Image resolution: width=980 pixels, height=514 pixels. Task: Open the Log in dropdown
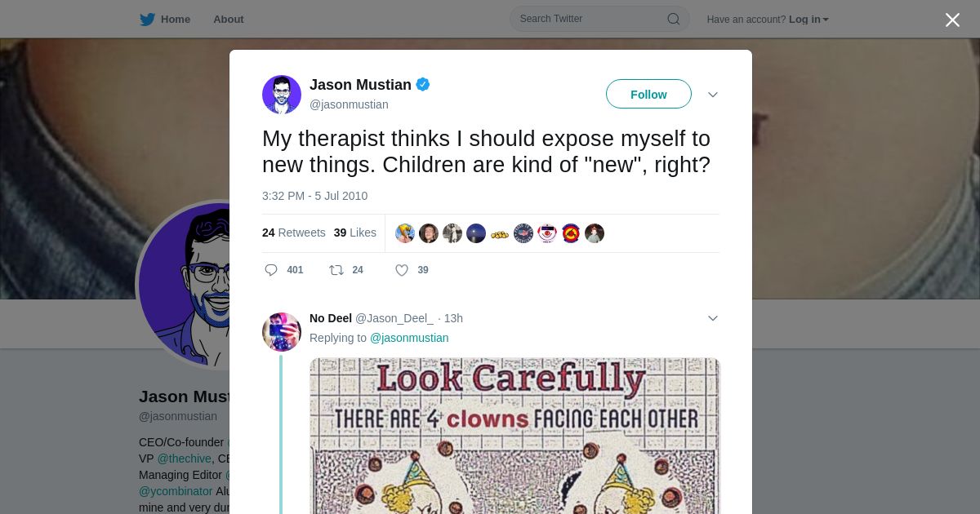(x=808, y=20)
